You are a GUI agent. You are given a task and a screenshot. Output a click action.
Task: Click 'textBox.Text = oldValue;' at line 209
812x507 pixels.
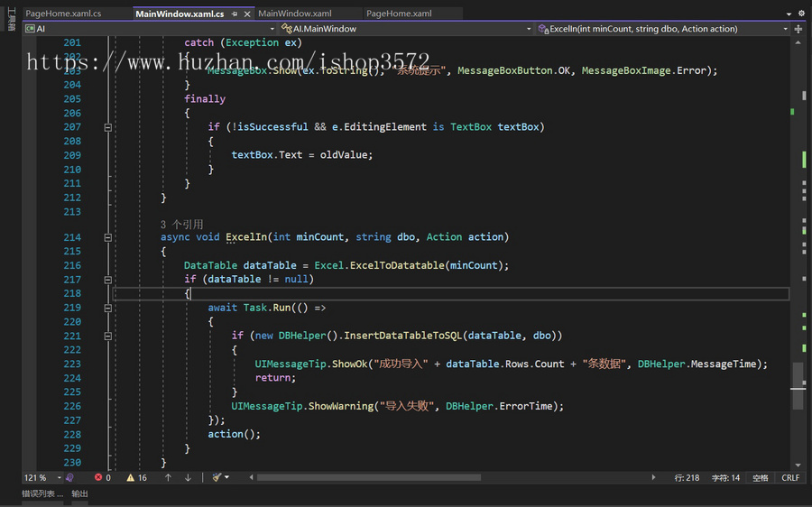pos(302,155)
